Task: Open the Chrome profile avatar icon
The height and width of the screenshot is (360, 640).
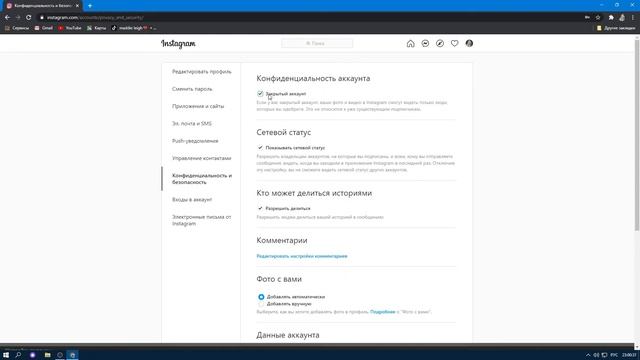Action: 622,18
